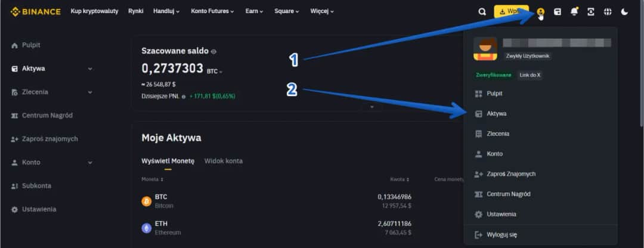The image size is (644, 248).
Task: Expand the Zlecenia sidebar section
Action: (x=90, y=92)
